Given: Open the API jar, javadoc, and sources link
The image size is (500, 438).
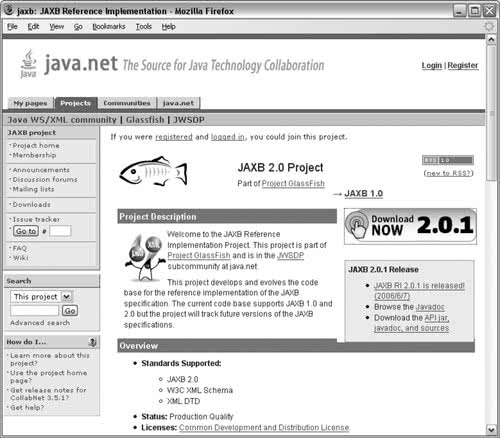Looking at the screenshot, I should [412, 323].
